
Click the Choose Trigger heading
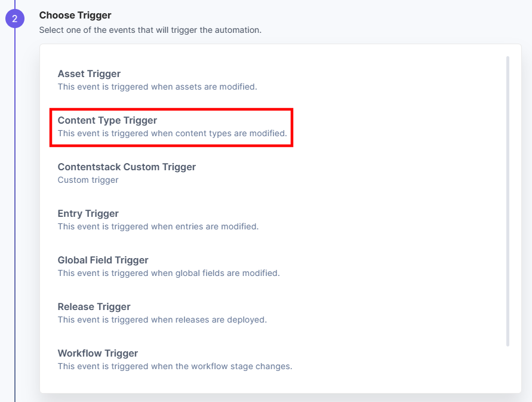75,16
